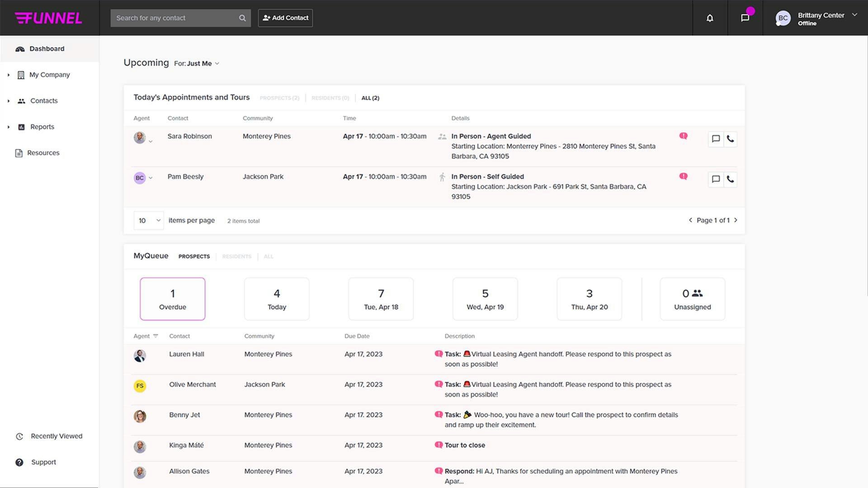Screen dimensions: 868x488
Task: Select the RESIDENTS tab in MyQueue
Action: [x=236, y=256]
